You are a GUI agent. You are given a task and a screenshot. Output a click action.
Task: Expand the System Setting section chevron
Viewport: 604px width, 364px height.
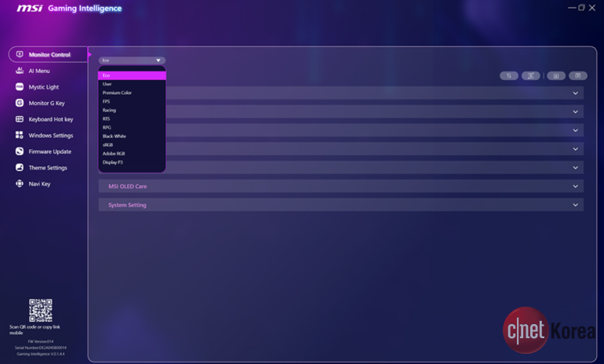(575, 205)
